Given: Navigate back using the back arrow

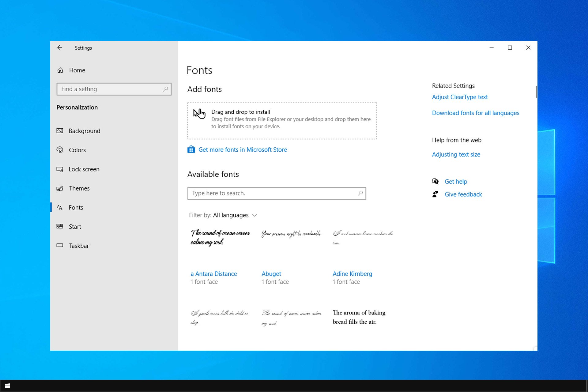Looking at the screenshot, I should [60, 48].
